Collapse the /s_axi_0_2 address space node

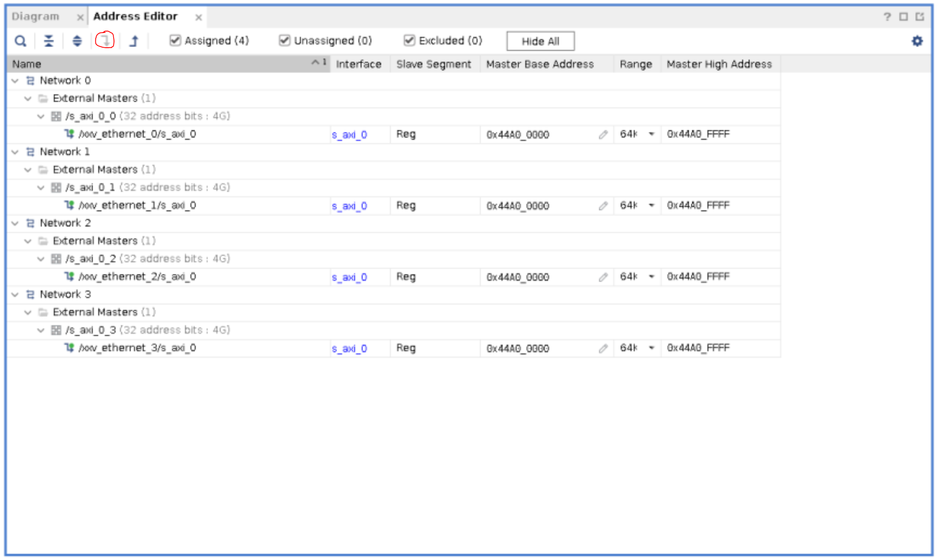point(41,259)
